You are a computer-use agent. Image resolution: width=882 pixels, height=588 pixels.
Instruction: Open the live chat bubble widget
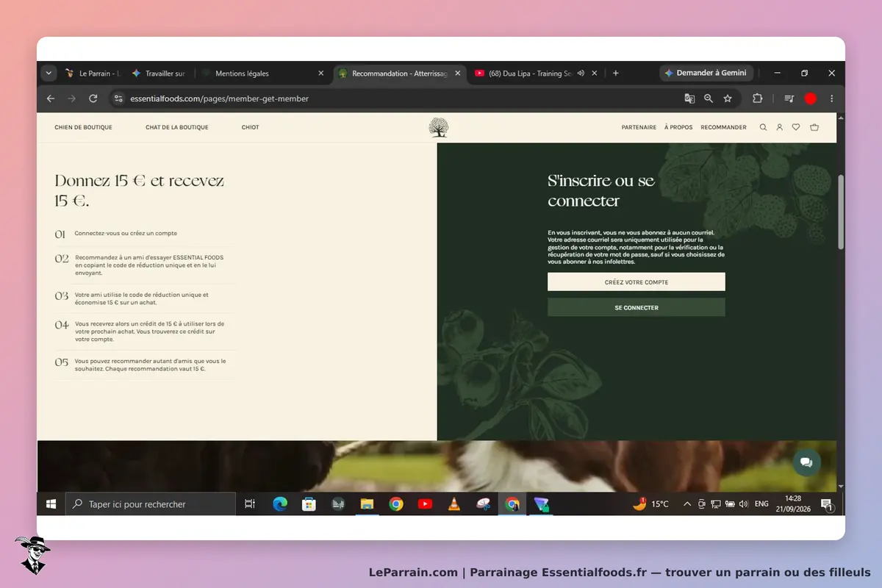(806, 462)
